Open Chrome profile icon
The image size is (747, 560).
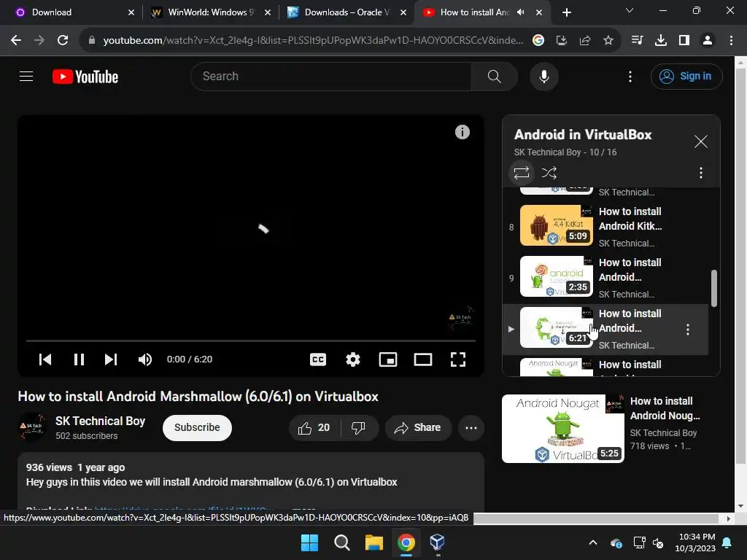click(708, 41)
